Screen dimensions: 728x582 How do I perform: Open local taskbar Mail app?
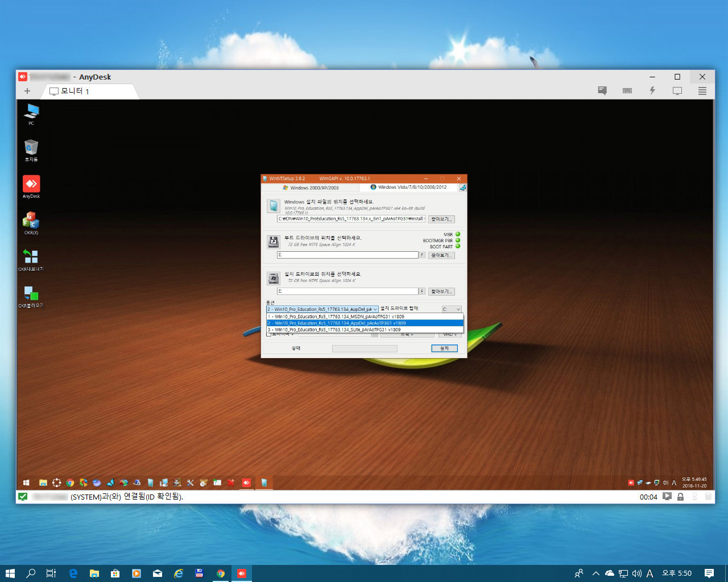coord(158,573)
